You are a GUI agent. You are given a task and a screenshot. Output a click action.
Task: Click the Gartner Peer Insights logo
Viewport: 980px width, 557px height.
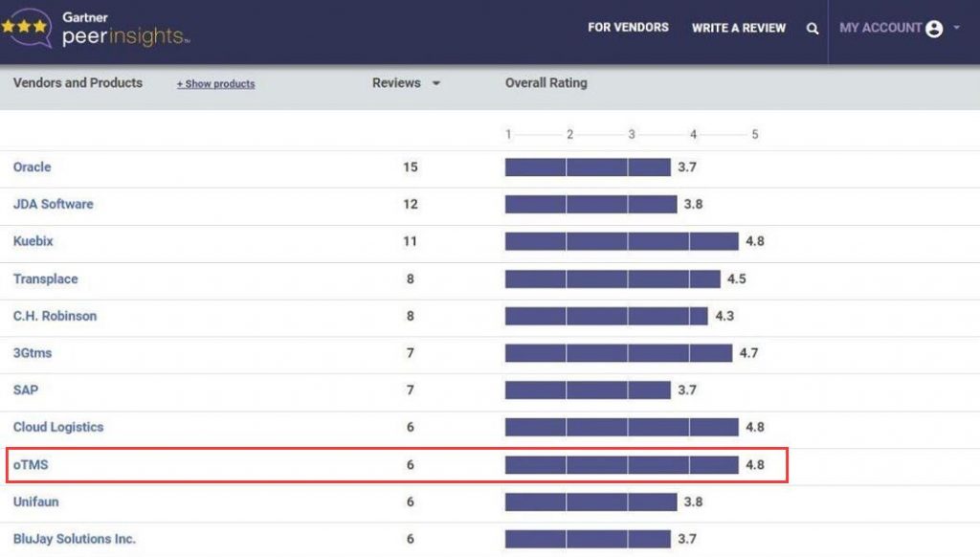click(96, 30)
